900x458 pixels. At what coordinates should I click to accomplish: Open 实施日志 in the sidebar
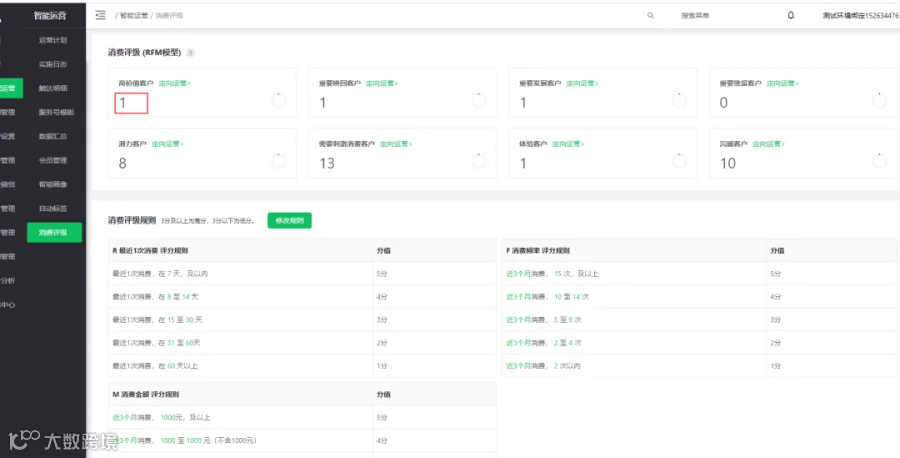coord(53,64)
